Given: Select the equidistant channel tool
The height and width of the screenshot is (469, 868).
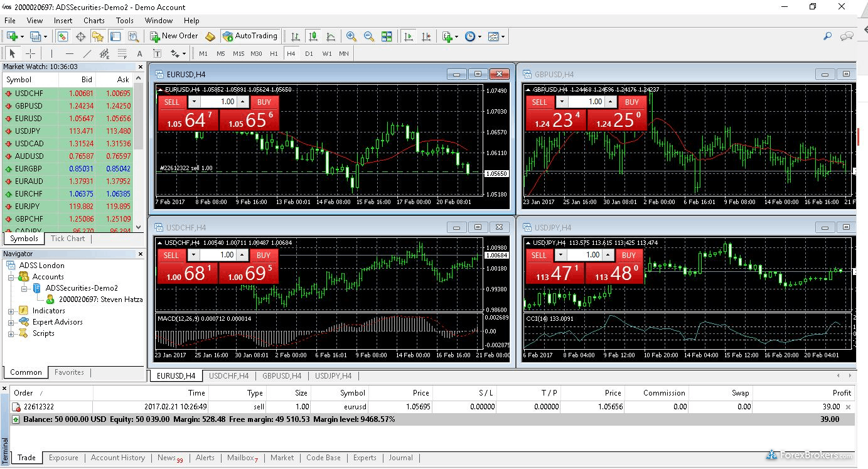Looking at the screenshot, I should 104,53.
